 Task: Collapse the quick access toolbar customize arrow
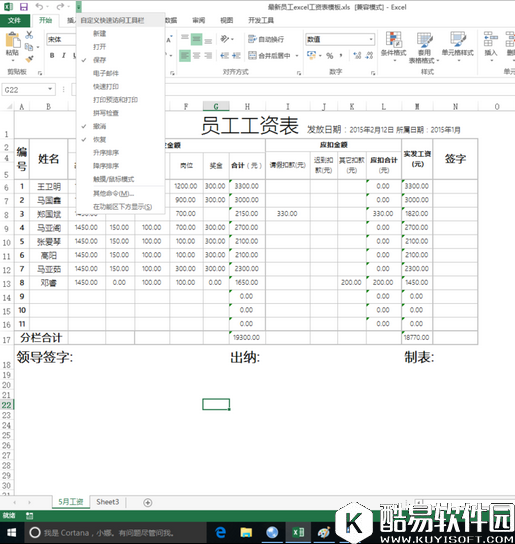coord(79,7)
